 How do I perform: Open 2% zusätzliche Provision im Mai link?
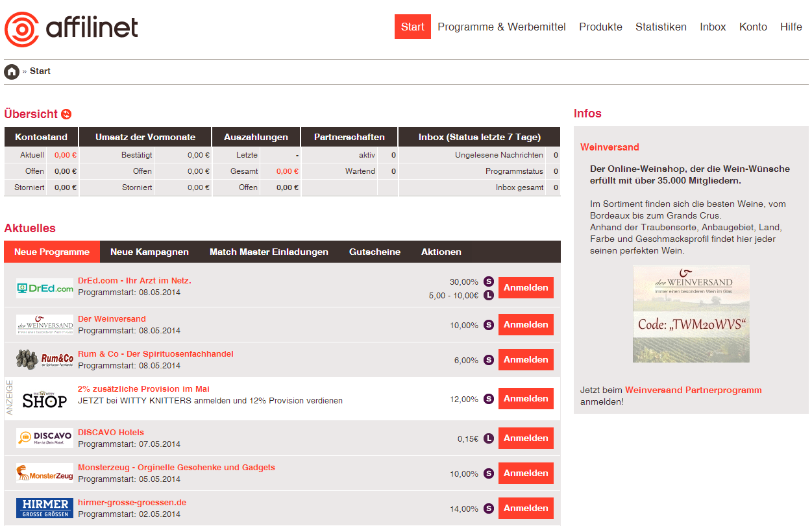[143, 389]
